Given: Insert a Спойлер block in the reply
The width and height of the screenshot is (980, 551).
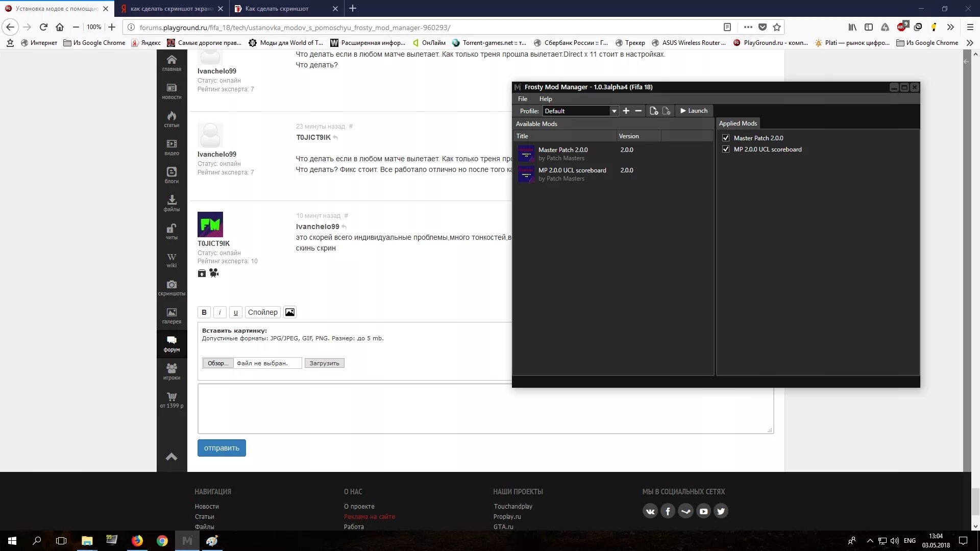Looking at the screenshot, I should [x=263, y=312].
